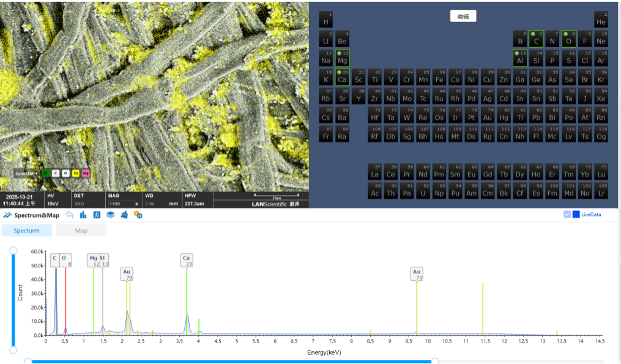Toggle Magnesium (Mg) element selection off
The image size is (621, 364).
(x=342, y=58)
